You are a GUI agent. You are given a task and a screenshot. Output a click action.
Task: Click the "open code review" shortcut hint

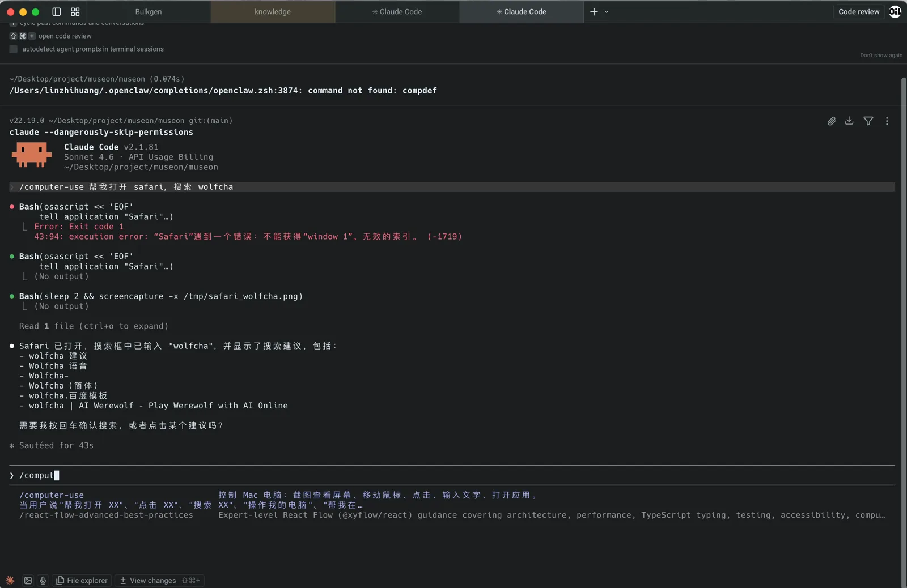[x=65, y=36]
